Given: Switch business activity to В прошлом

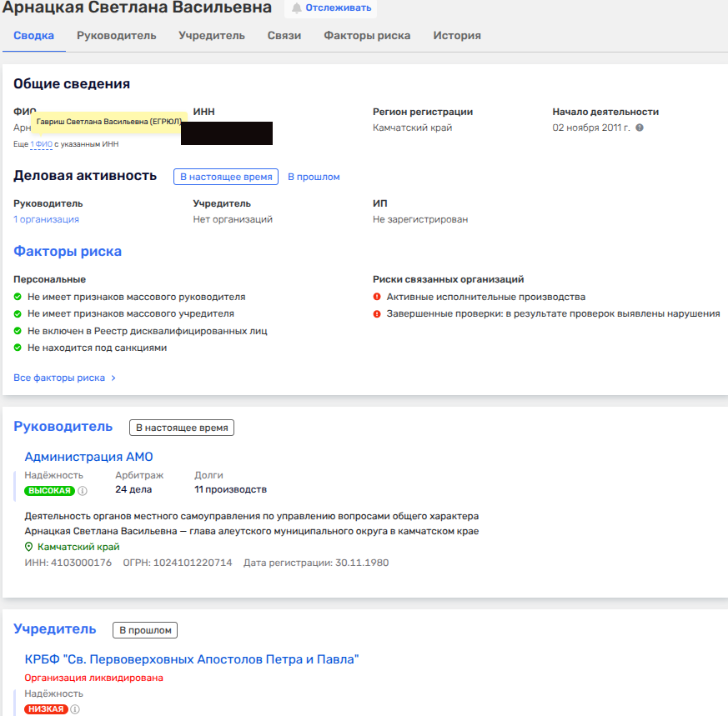Looking at the screenshot, I should click(x=314, y=177).
